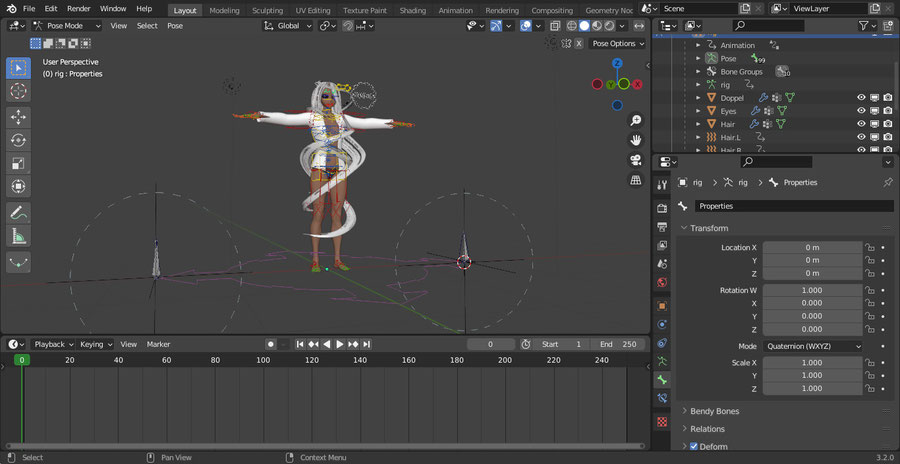900x464 pixels.
Task: Open the Texture properties tab
Action: (662, 422)
